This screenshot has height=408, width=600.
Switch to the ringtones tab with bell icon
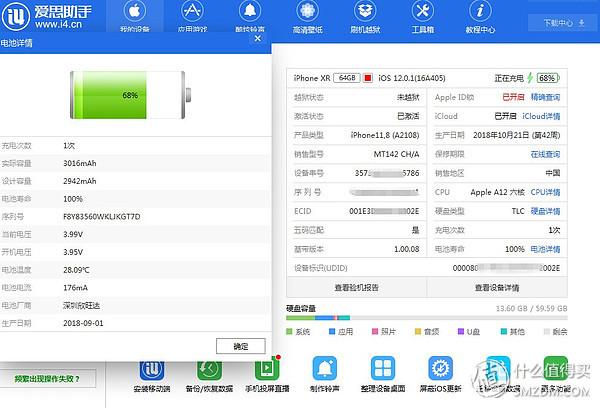tap(250, 16)
